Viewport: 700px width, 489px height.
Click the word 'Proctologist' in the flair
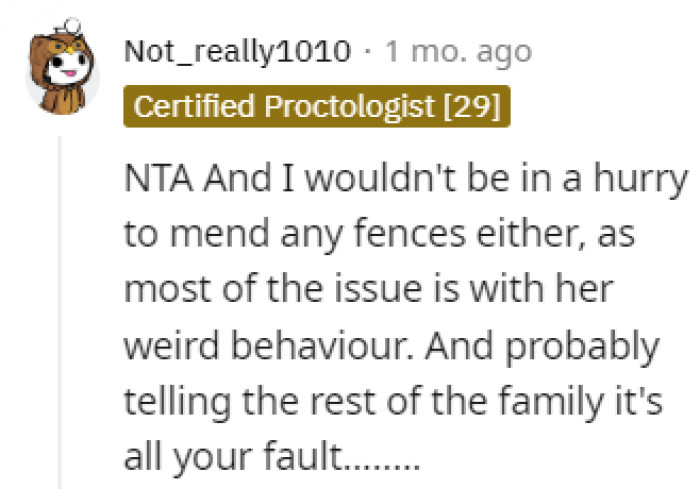coord(349,107)
